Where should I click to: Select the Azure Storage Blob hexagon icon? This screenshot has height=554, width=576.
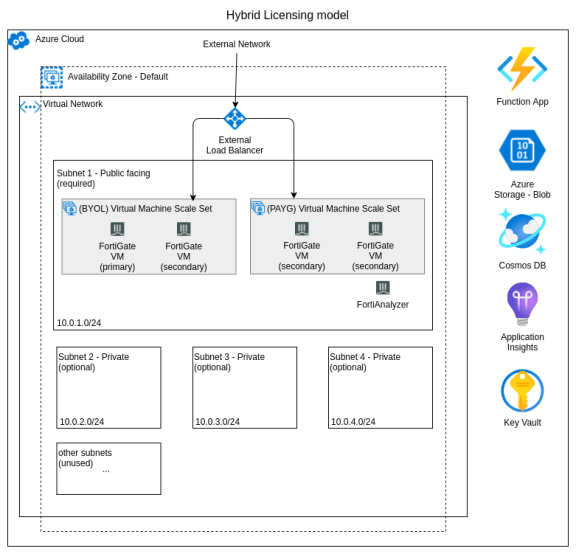(x=522, y=150)
